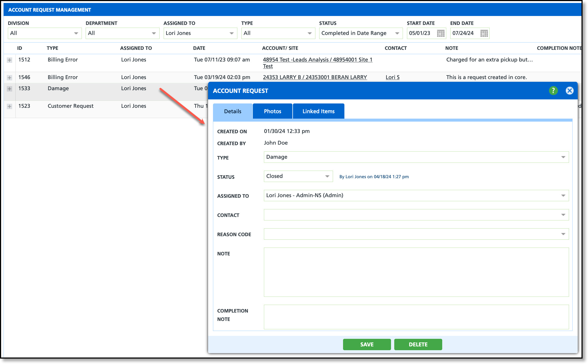Open the Reason Code dropdown
Image resolution: width=588 pixels, height=364 pixels.
pyautogui.click(x=416, y=234)
